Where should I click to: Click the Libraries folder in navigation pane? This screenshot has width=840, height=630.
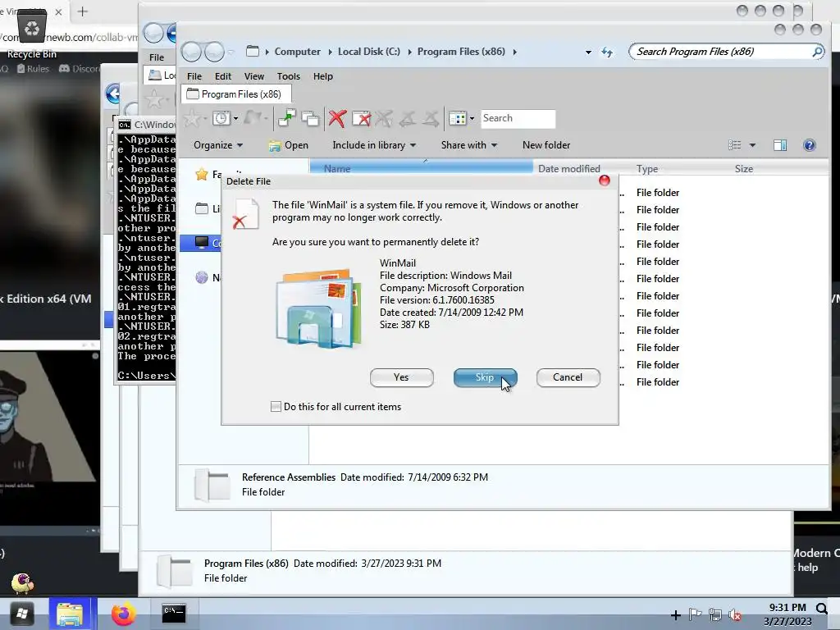(202, 208)
